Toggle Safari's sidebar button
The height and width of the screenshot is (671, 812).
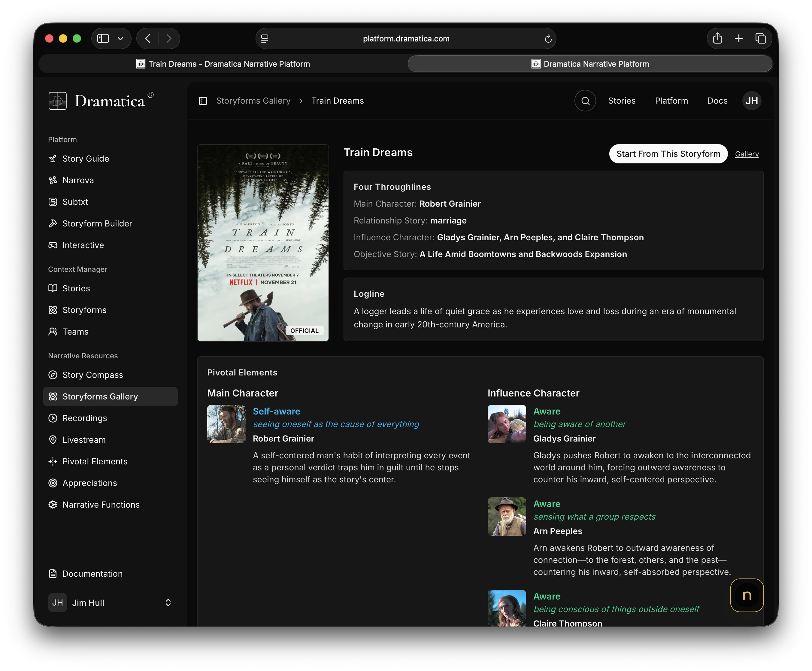pos(103,38)
